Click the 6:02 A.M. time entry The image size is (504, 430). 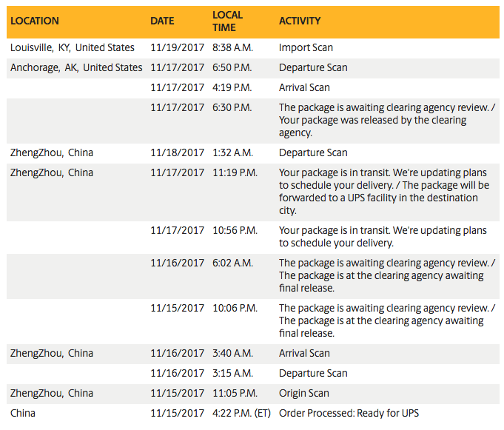tap(232, 263)
